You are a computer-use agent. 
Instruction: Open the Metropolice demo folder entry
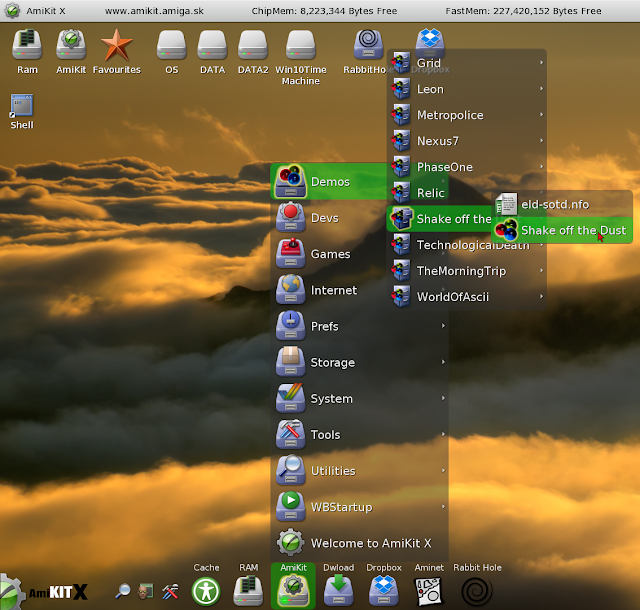467,115
